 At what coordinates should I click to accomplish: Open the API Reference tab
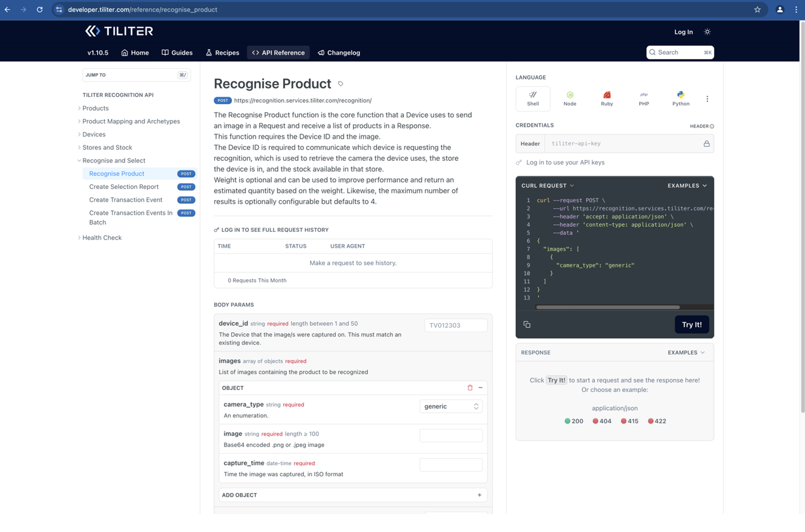278,53
